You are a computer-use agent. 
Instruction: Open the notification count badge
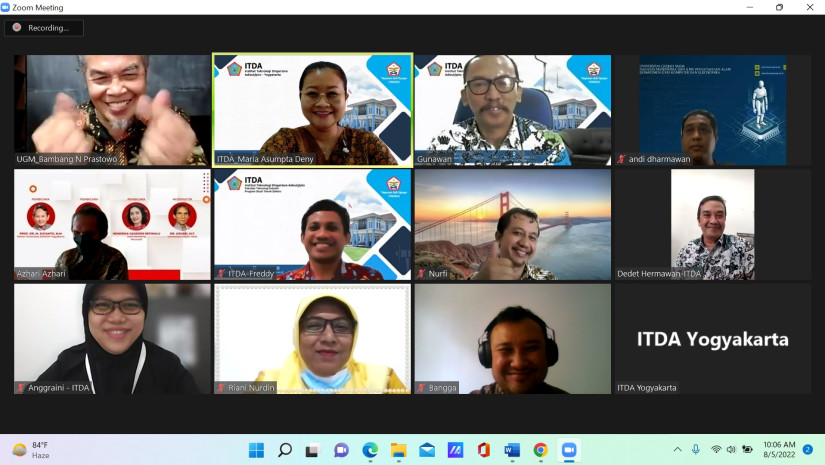pos(807,450)
